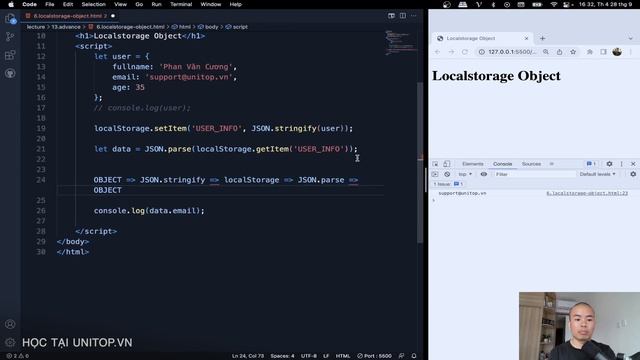The image size is (640, 360).
Task: Open the 6.localstorage-object.html:23 source link
Action: click(x=587, y=193)
